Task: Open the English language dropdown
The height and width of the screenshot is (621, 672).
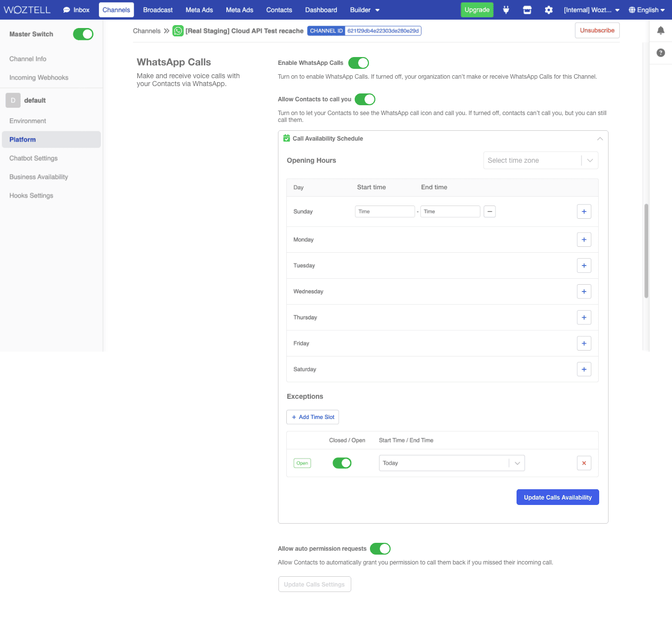Action: [x=647, y=10]
